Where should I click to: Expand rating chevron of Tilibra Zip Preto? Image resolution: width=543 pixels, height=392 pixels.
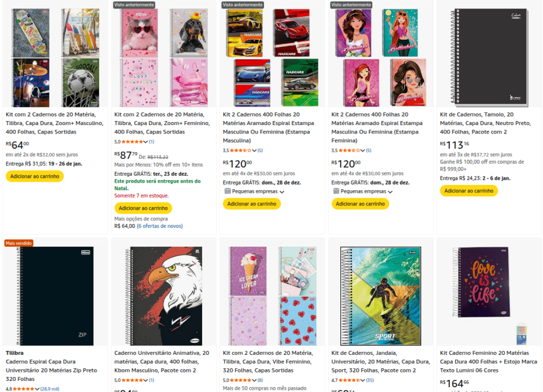click(x=38, y=389)
